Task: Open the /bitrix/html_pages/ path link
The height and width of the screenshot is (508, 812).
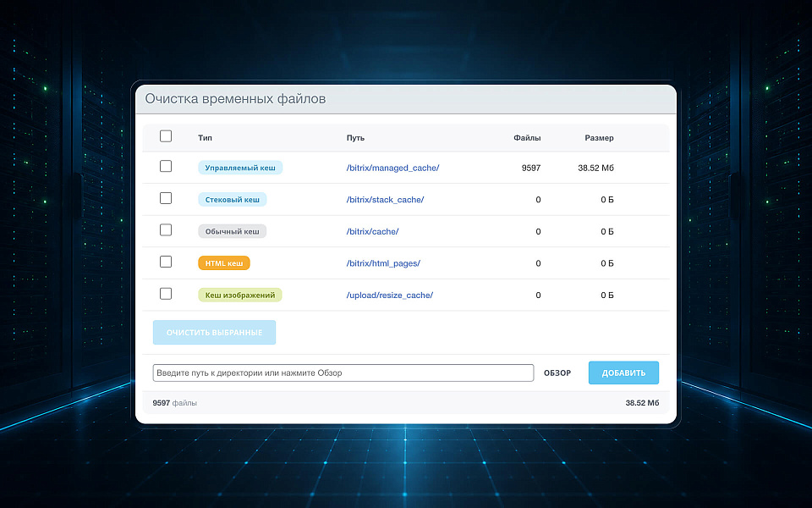Action: pos(383,263)
